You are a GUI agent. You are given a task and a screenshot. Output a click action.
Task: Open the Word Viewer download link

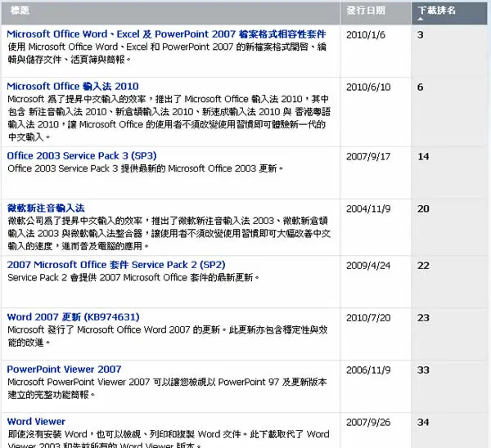(x=36, y=421)
